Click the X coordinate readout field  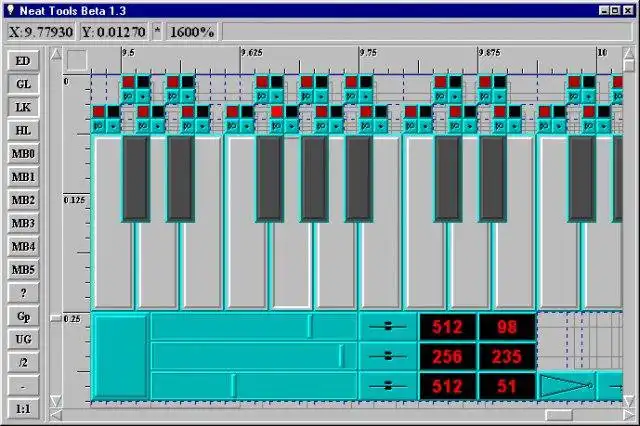tap(41, 32)
